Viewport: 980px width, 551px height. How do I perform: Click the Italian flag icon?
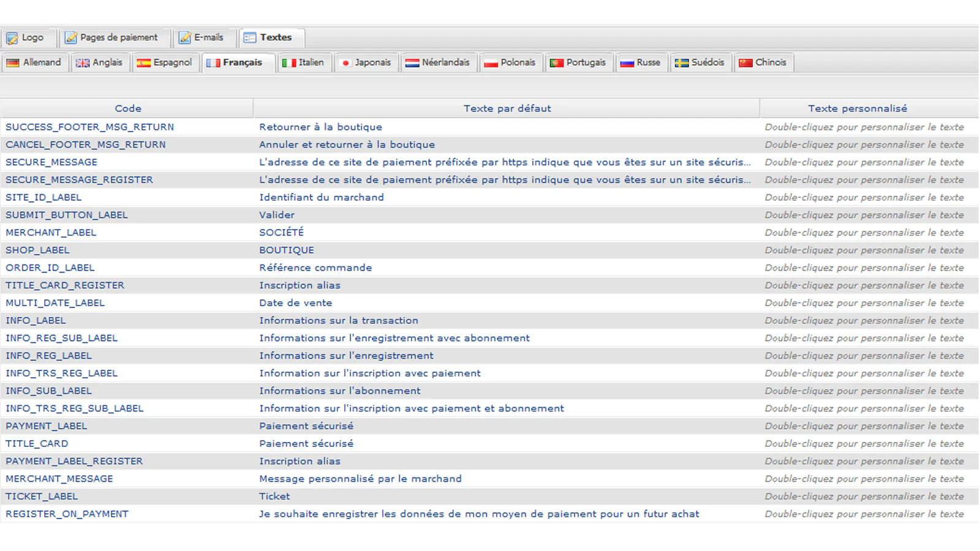289,63
